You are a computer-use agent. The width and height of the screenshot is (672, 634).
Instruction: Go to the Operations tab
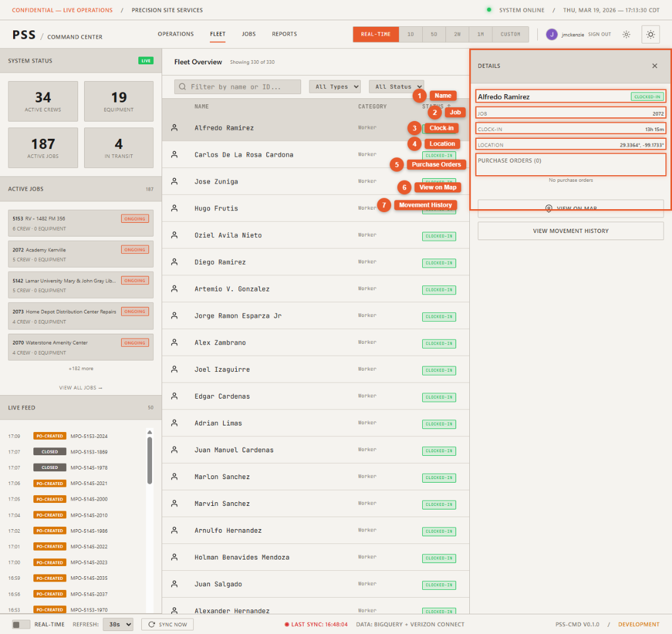[x=175, y=35]
